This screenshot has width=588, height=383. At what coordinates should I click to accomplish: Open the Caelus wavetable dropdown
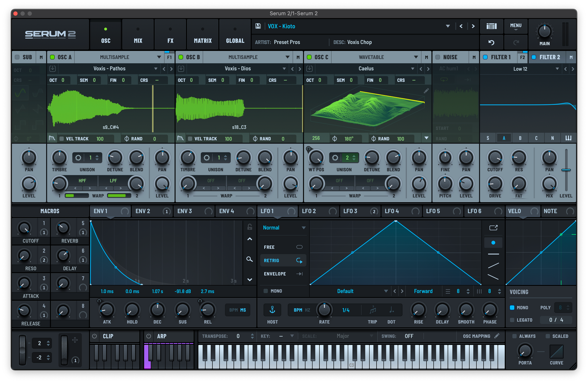point(366,68)
